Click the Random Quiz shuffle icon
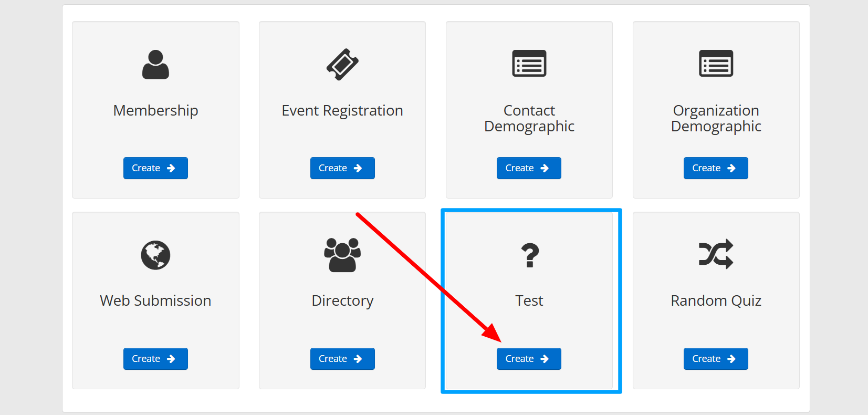Viewport: 868px width, 415px height. pos(716,254)
